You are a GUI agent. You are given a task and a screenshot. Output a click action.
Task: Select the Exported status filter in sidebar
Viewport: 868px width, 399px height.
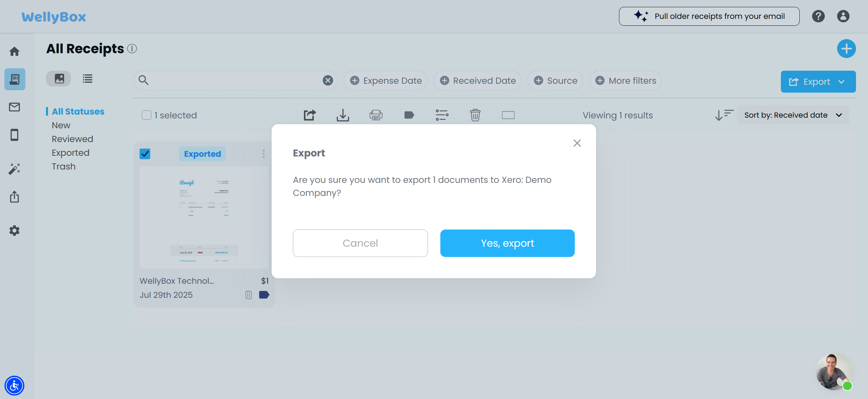click(x=71, y=153)
